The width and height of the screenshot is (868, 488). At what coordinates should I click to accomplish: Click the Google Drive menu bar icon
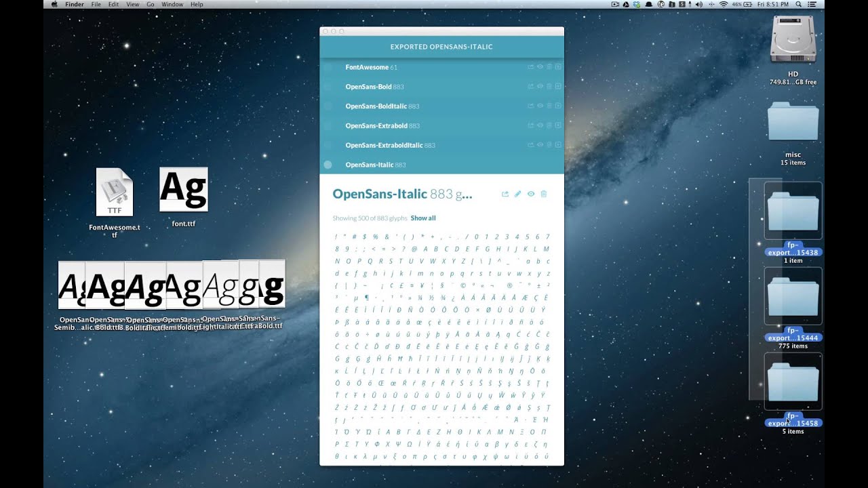(626, 4)
